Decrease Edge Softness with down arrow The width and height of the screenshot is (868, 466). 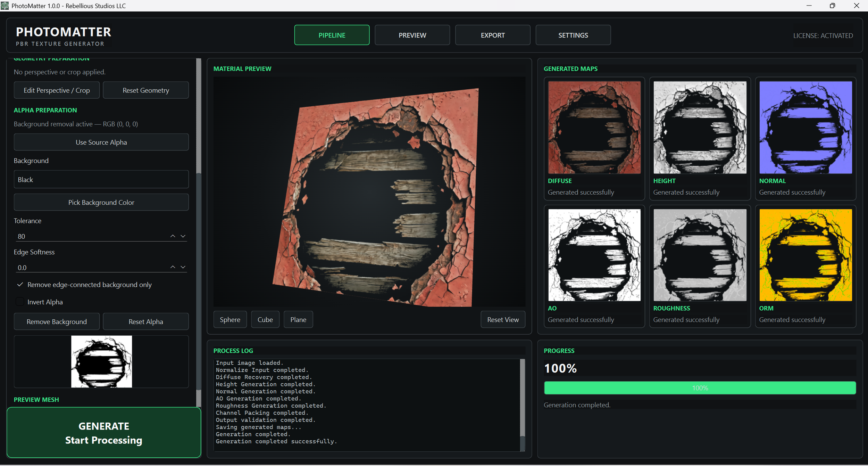(x=183, y=267)
